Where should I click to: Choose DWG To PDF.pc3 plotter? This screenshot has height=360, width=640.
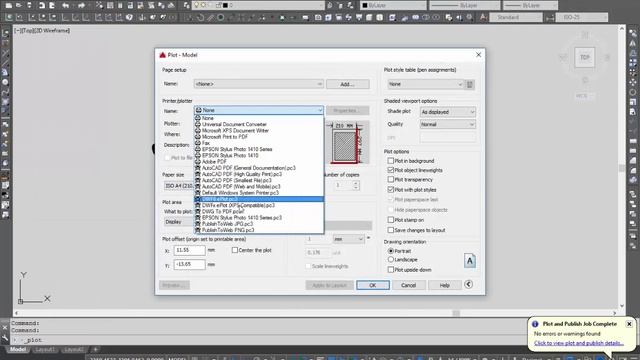pos(223,211)
